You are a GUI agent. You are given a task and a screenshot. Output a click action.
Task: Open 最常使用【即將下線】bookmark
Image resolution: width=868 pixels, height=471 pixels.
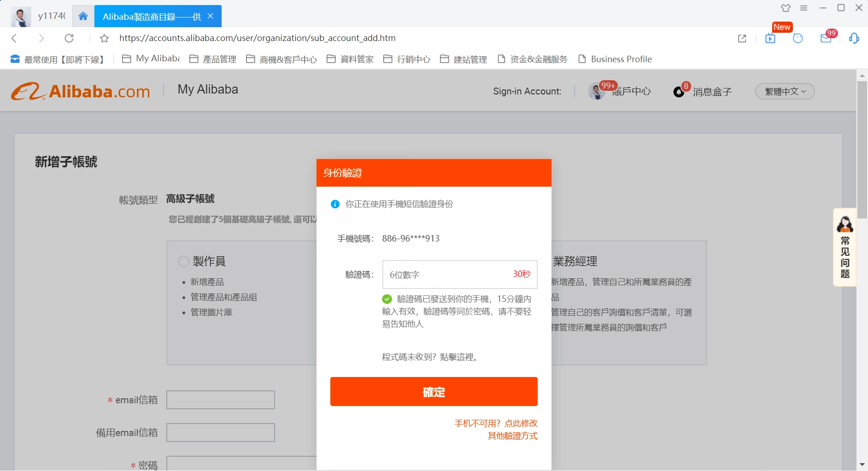(x=59, y=59)
